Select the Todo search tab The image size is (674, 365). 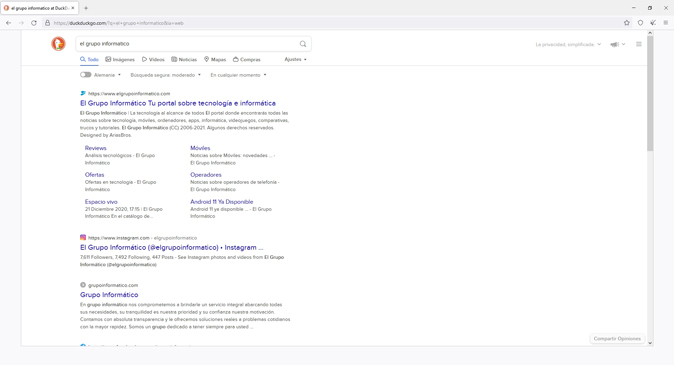[x=89, y=59]
